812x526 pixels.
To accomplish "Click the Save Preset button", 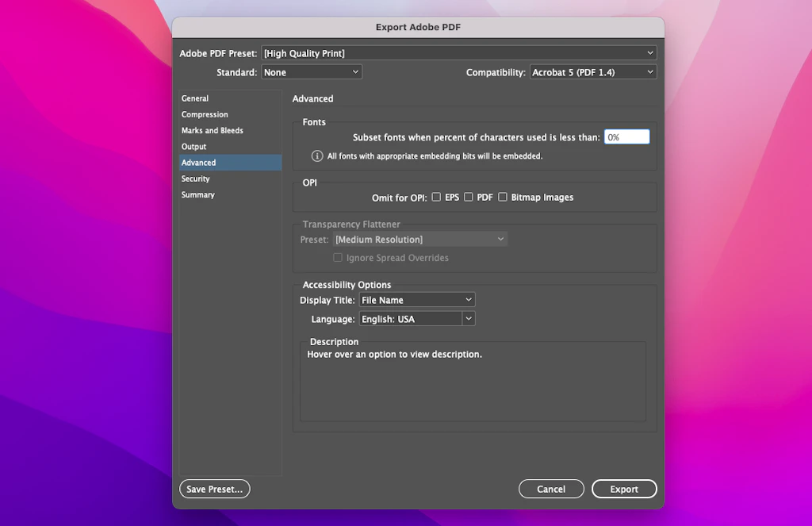I will click(214, 489).
